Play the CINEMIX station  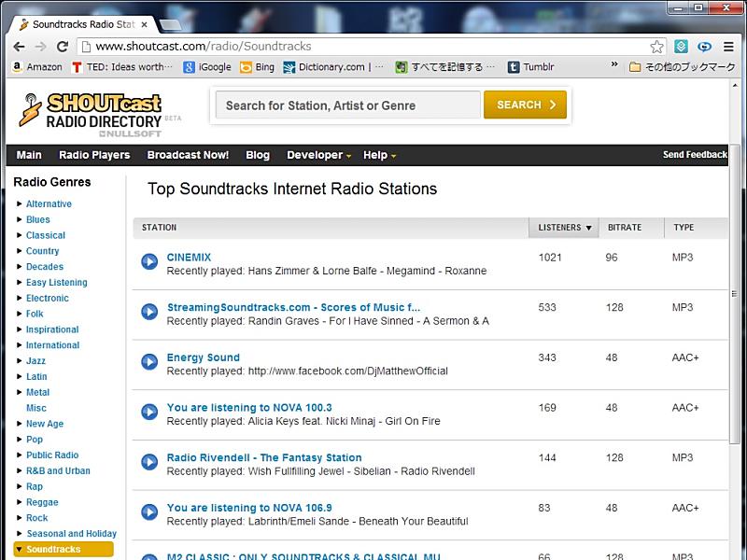pos(149,261)
